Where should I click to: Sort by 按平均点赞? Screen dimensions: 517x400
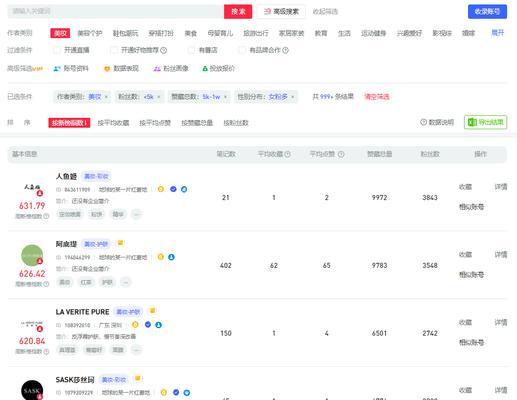155,123
